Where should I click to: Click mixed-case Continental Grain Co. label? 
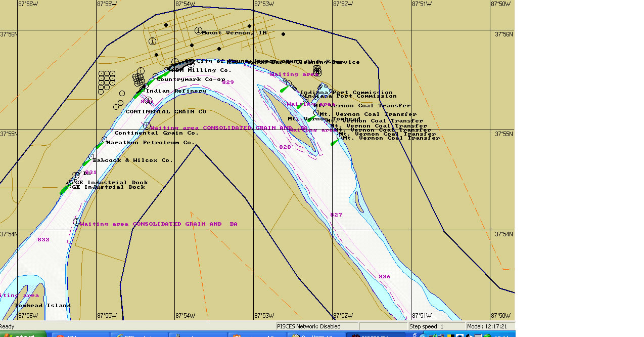coord(156,133)
